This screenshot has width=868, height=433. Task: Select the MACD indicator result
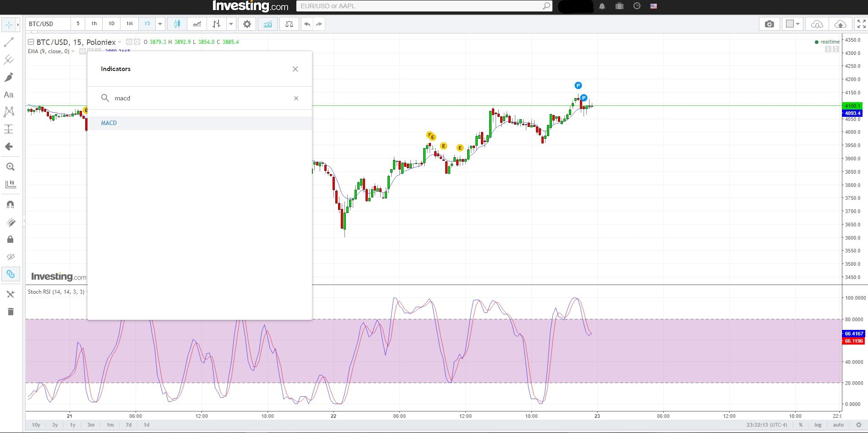tap(200, 123)
